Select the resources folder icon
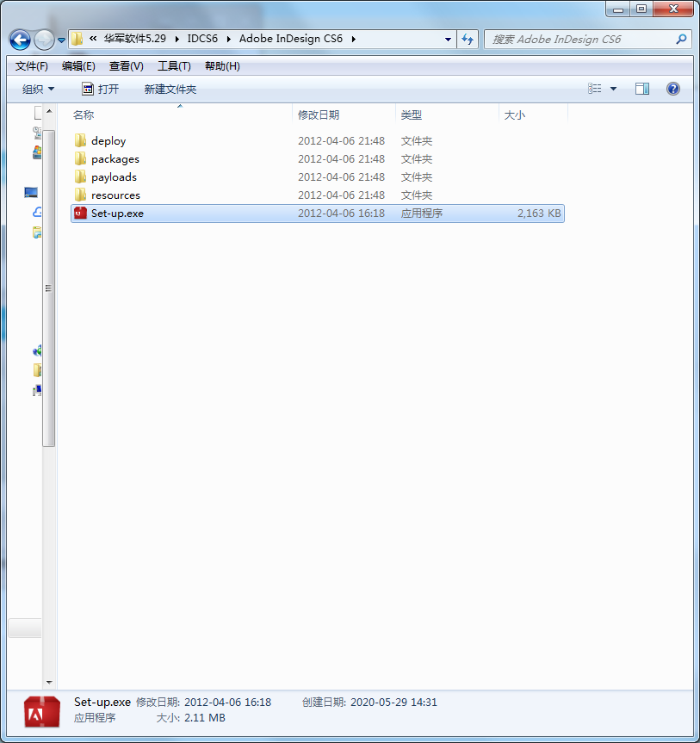The height and width of the screenshot is (743, 700). point(80,195)
